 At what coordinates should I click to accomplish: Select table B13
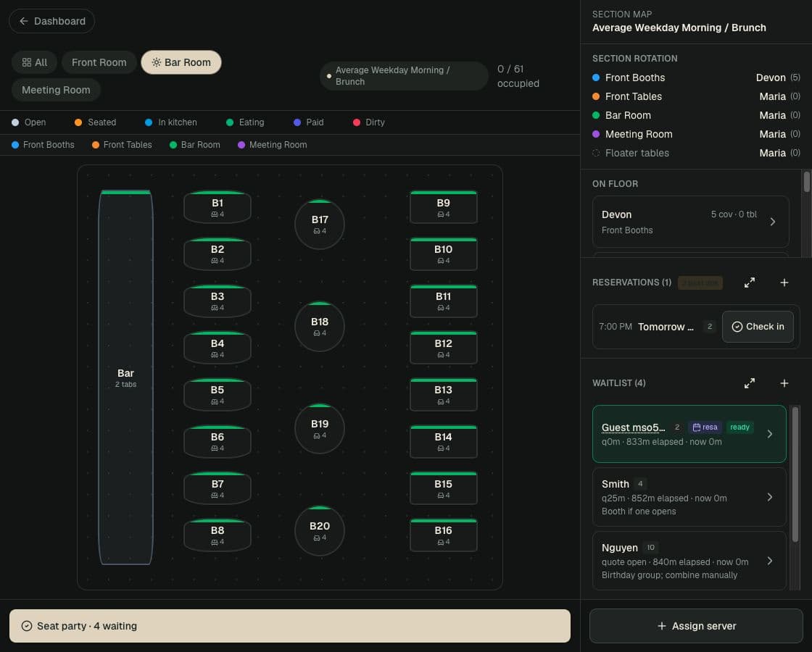click(x=443, y=395)
